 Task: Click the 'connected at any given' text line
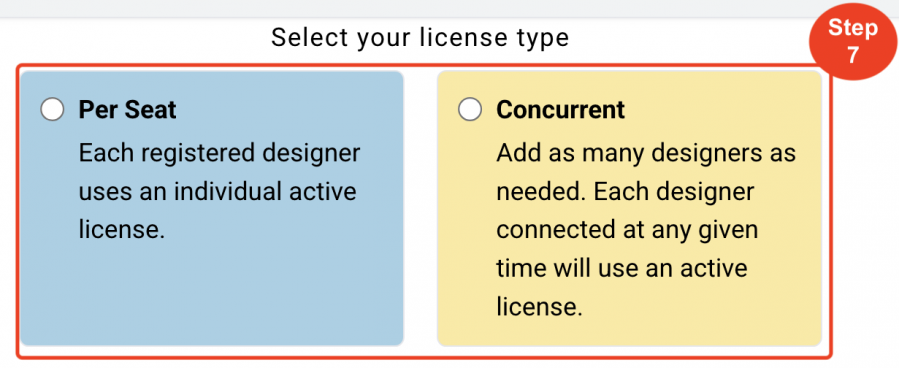pos(627,230)
